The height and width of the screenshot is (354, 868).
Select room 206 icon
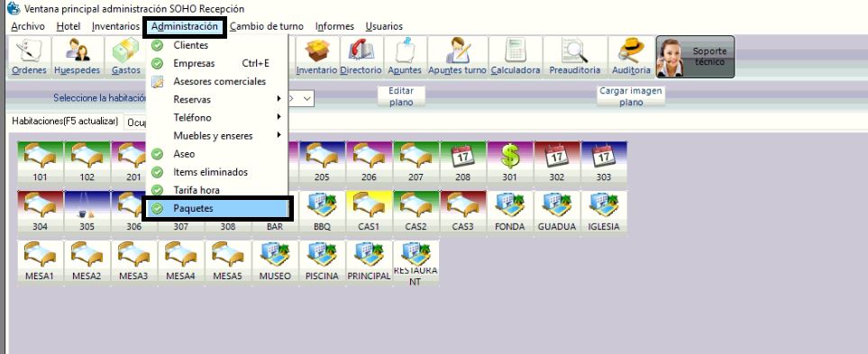click(x=369, y=163)
